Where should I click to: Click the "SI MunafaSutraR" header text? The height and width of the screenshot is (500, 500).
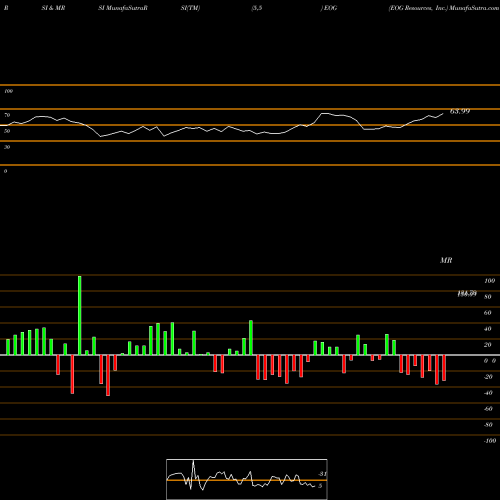[x=123, y=8]
